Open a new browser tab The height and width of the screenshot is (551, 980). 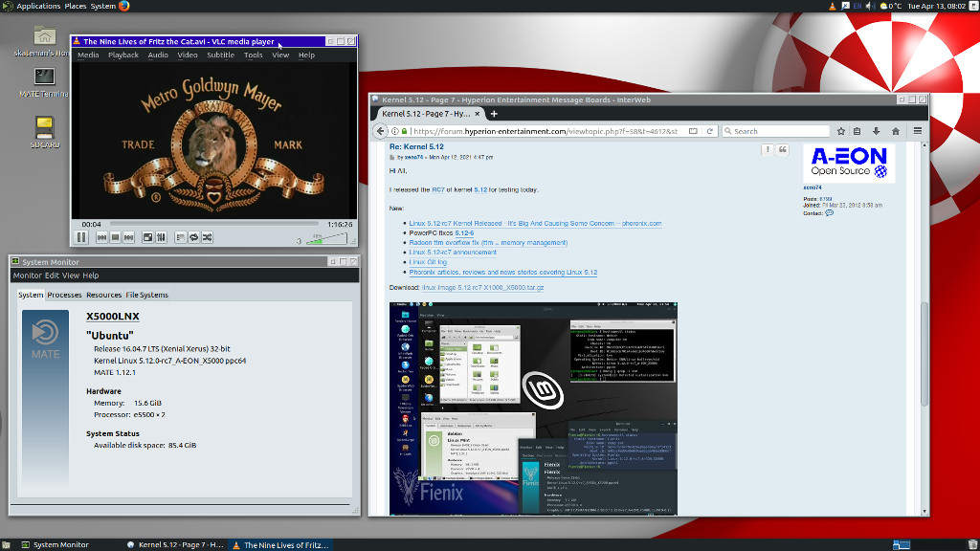494,114
